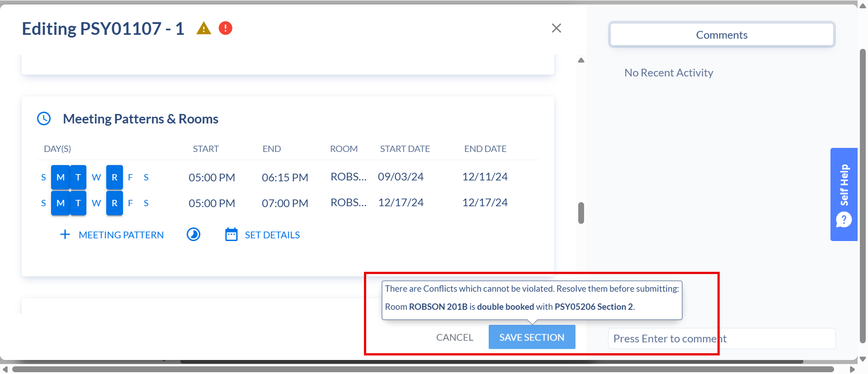
Task: Toggle Monday in the 09/03/24 meeting row
Action: coord(61,177)
